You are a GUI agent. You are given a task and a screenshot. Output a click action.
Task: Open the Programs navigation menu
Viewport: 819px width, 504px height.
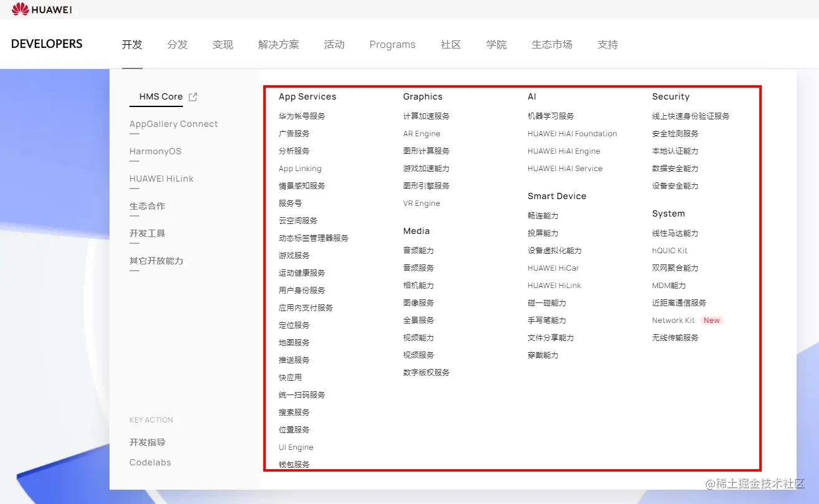tap(393, 45)
